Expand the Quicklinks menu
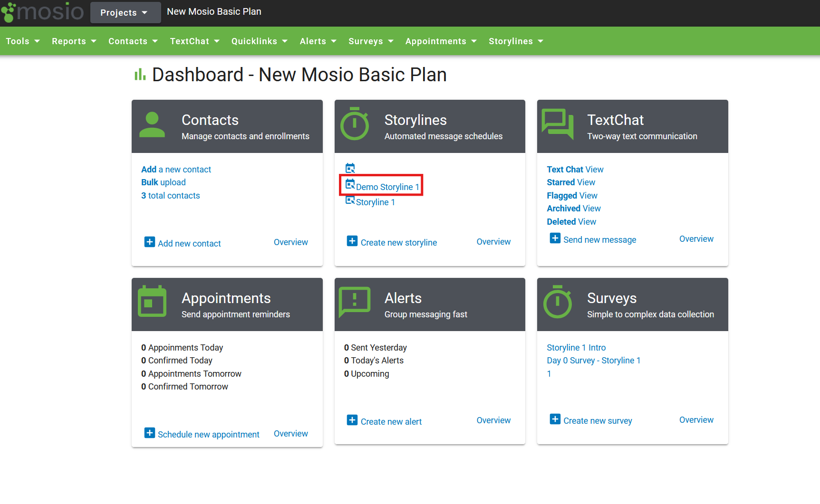 tap(260, 41)
